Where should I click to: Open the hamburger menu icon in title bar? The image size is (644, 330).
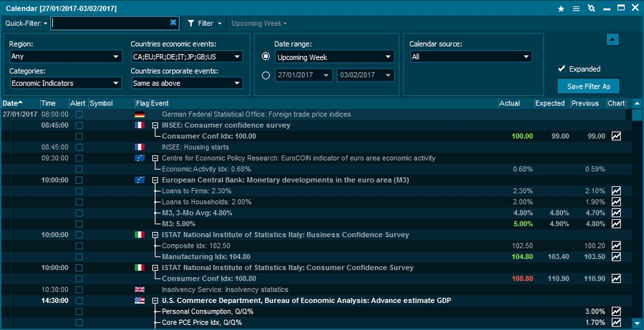[x=575, y=8]
